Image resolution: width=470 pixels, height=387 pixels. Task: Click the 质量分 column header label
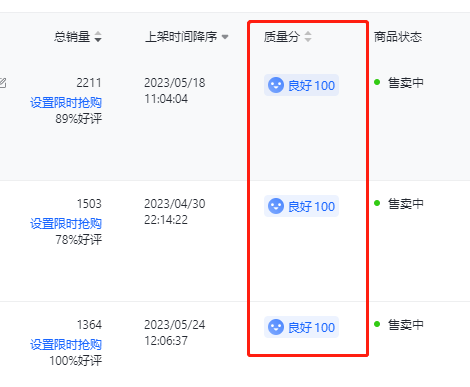[x=282, y=37]
